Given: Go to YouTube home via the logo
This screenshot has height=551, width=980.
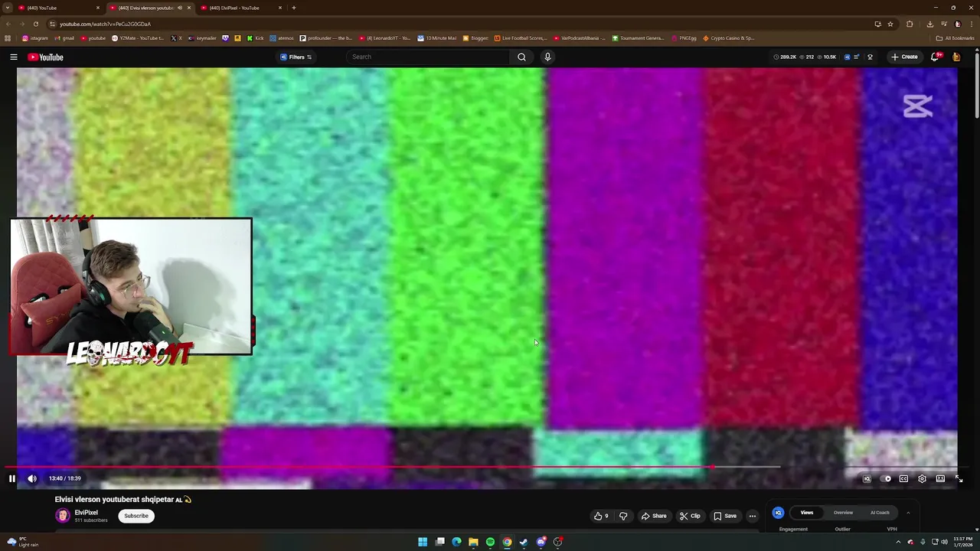Looking at the screenshot, I should (45, 57).
